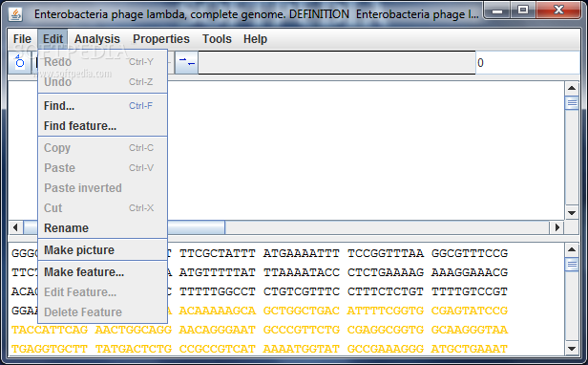588x365 pixels.
Task: Click orange sequence block TACCATTCAG
Action: (50, 330)
